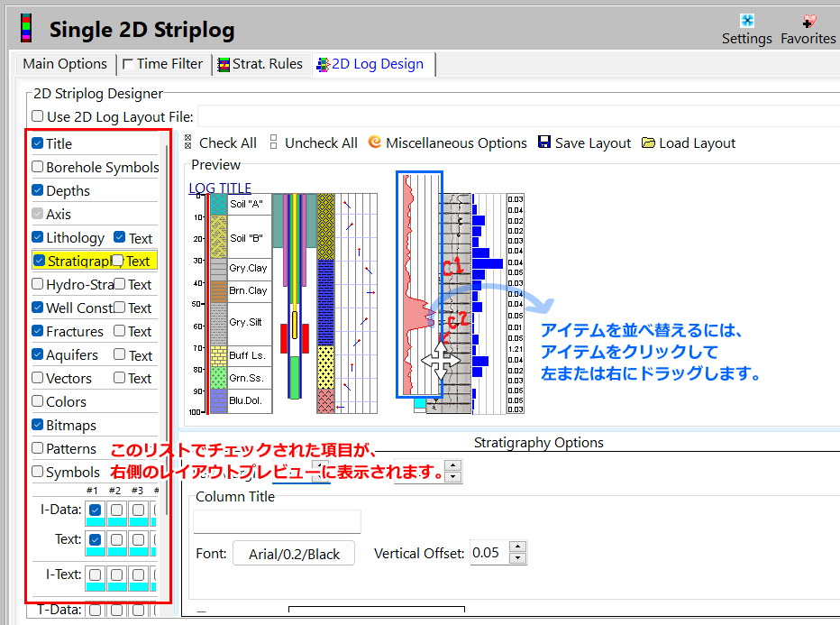Image resolution: width=840 pixels, height=625 pixels.
Task: Click the Check All icon
Action: coord(188,142)
